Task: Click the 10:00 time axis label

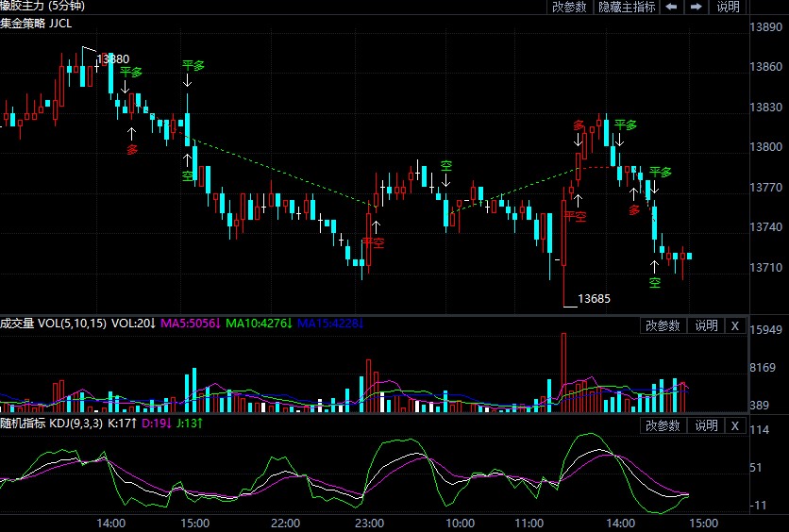Action: 460,524
